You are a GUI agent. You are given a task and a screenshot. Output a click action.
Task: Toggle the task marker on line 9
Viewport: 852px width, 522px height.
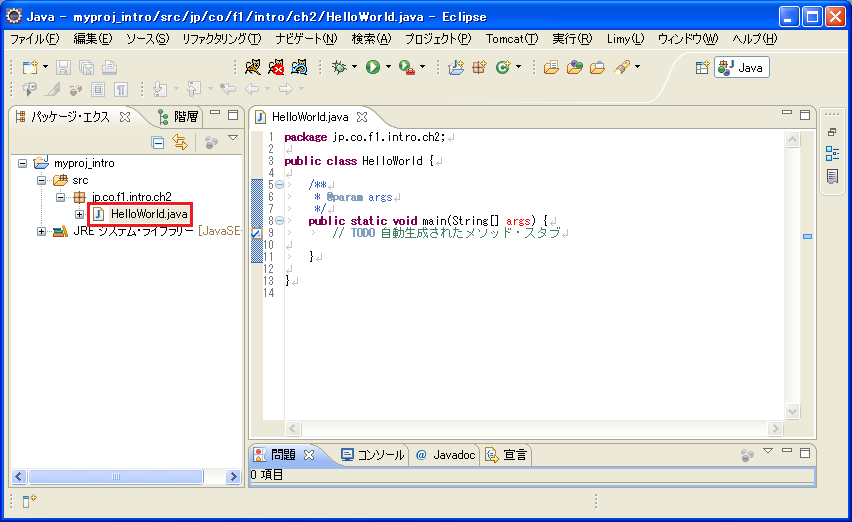coord(256,233)
